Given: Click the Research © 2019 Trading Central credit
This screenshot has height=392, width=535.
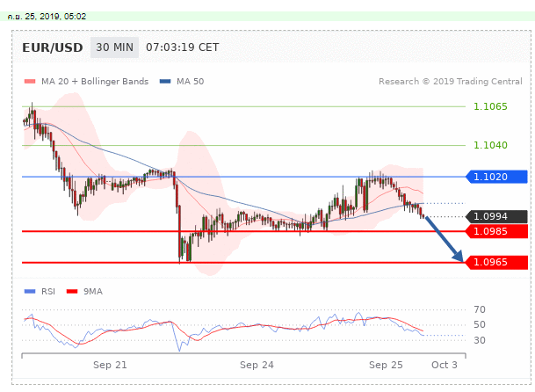Looking at the screenshot, I should [x=451, y=82].
